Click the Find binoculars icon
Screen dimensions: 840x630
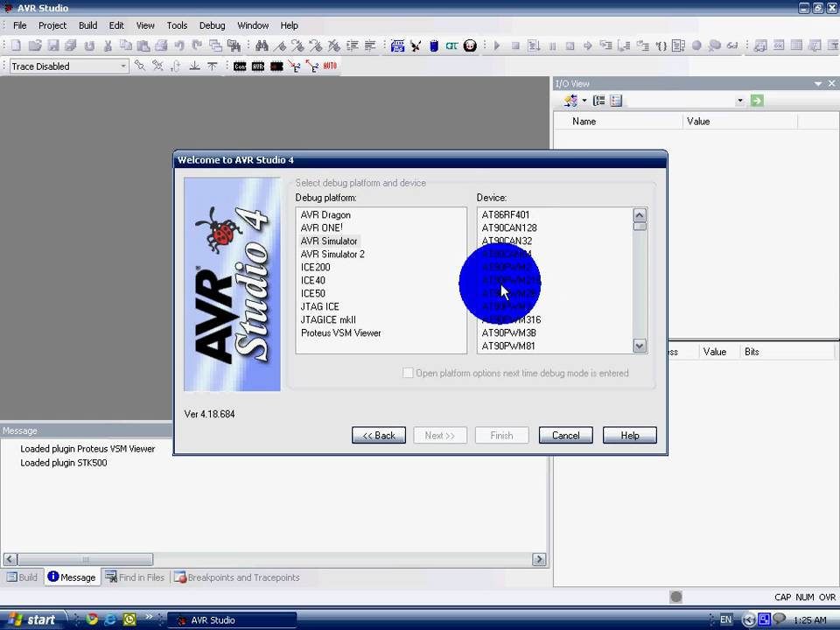point(262,45)
